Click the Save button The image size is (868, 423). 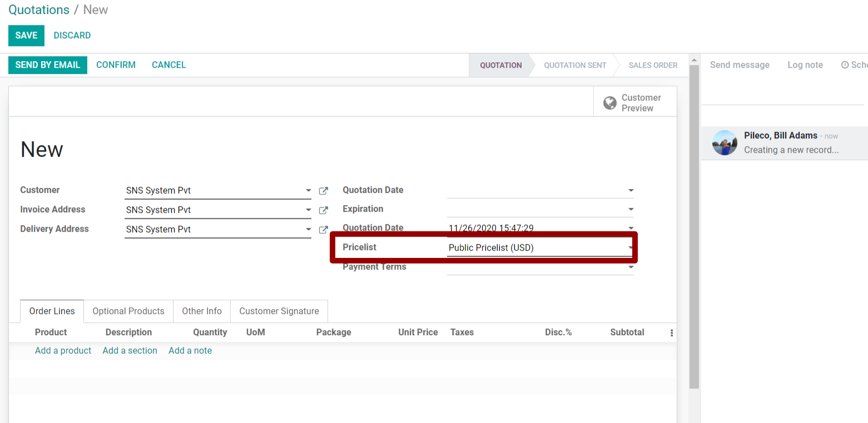pos(26,36)
